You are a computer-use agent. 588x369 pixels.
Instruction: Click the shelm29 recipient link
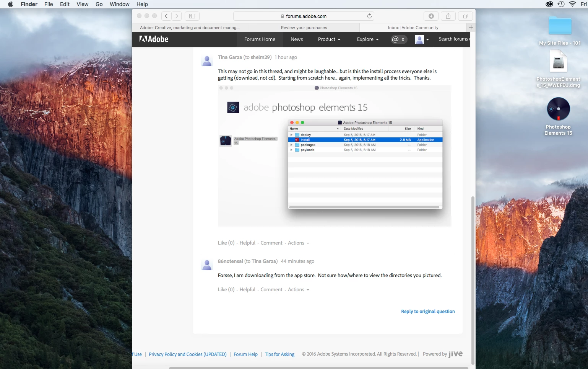coord(260,57)
